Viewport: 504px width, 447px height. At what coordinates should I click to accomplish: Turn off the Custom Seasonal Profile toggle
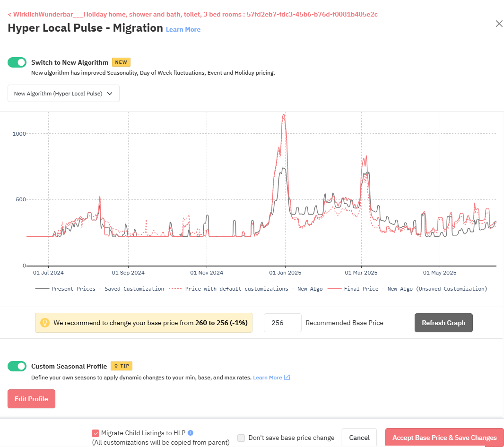click(17, 366)
